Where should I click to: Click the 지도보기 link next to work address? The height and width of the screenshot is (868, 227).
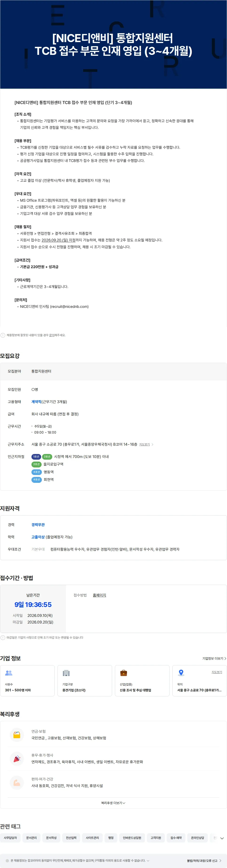tap(144, 445)
